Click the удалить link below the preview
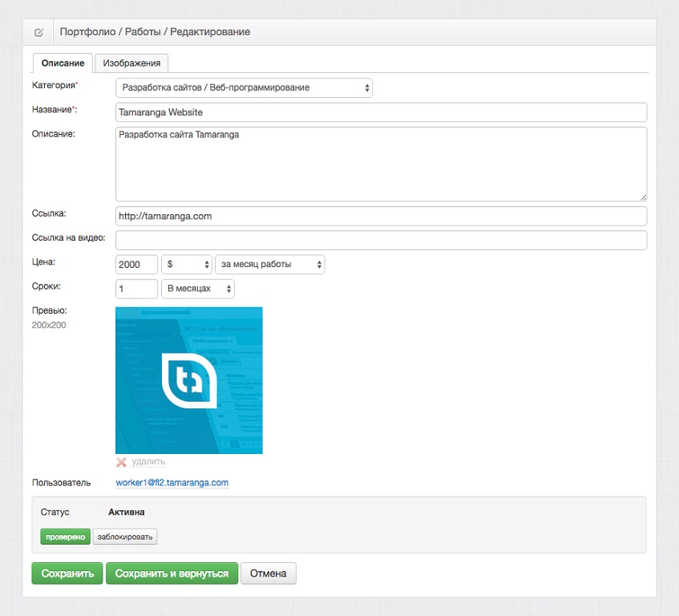Screen dimensions: 679x616 point(148,462)
